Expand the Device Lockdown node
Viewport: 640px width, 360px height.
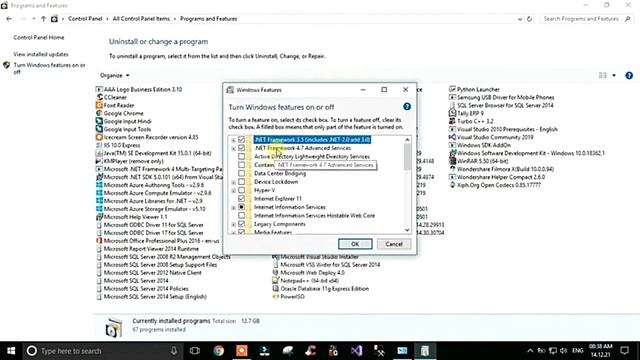pyautogui.click(x=233, y=182)
